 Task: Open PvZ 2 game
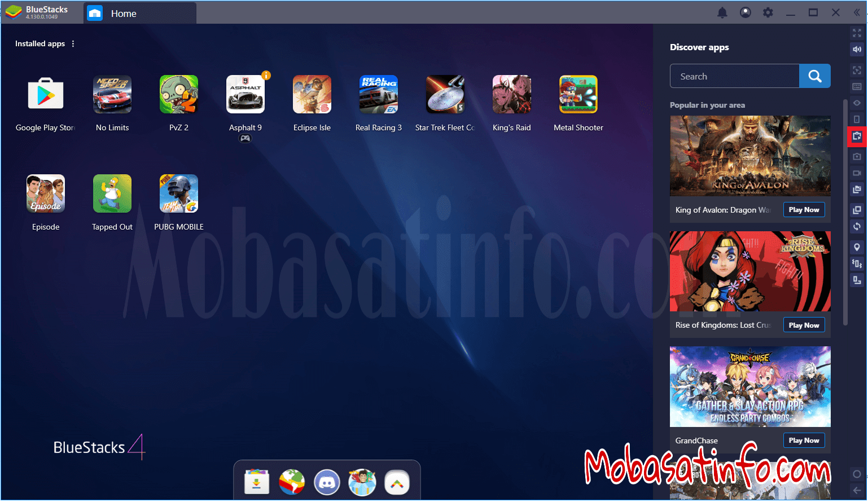[179, 94]
